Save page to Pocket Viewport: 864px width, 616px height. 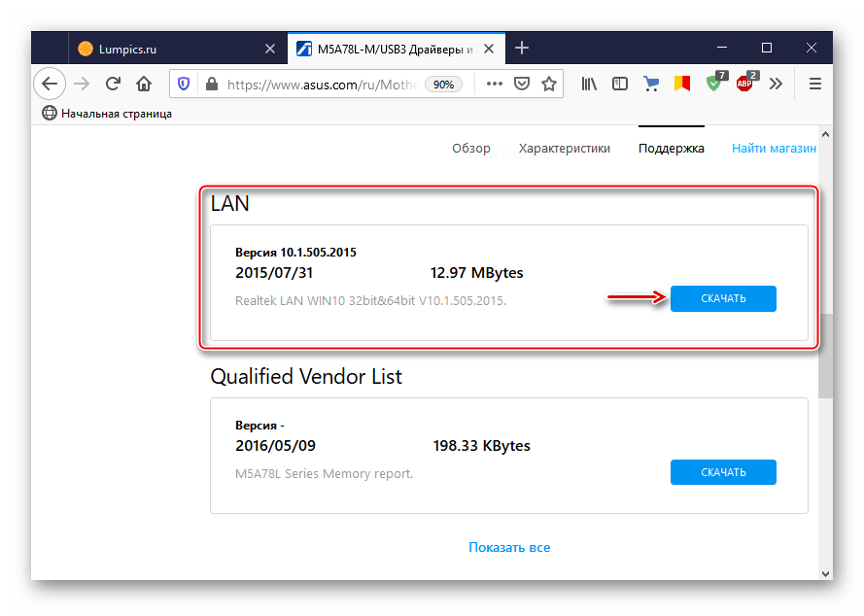point(521,84)
